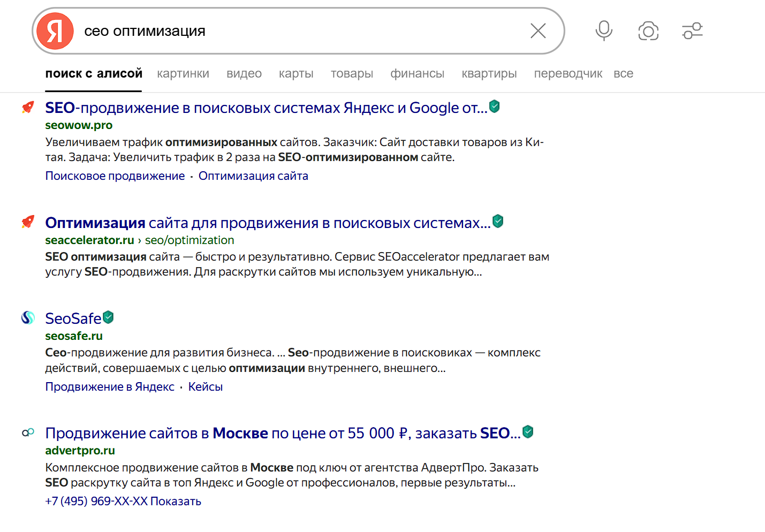765x532 pixels.
Task: Click the green checkmark badge on the Moscow result
Action: tap(527, 431)
